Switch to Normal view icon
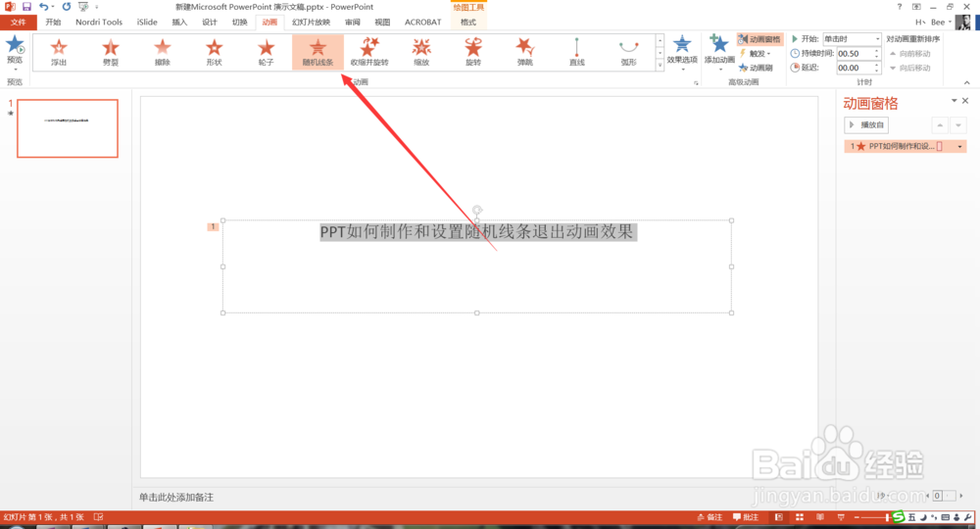Image resolution: width=980 pixels, height=529 pixels. pyautogui.click(x=779, y=517)
